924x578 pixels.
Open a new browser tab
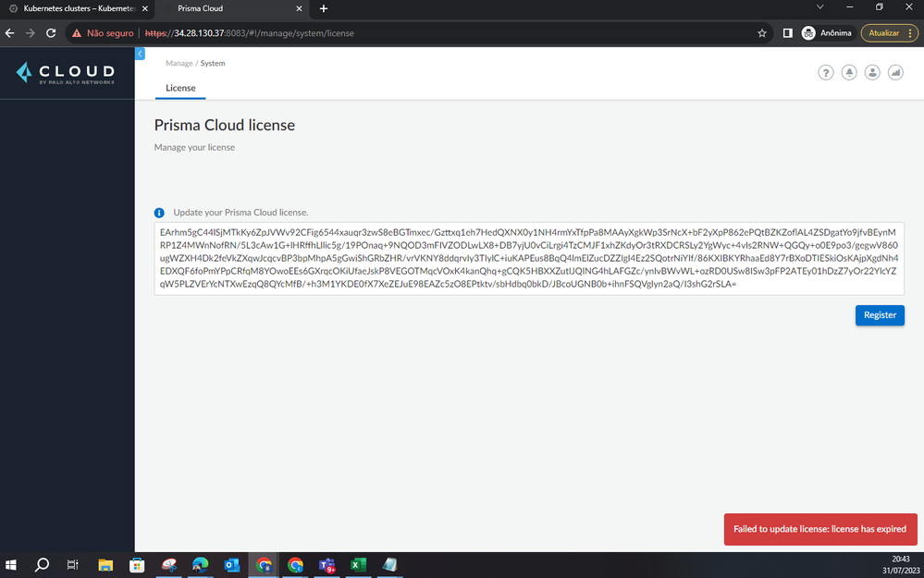click(324, 8)
